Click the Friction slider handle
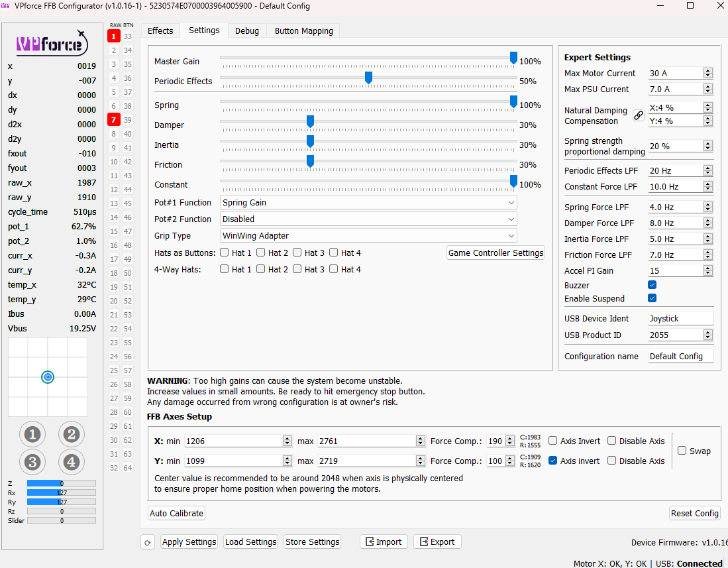 coord(310,161)
